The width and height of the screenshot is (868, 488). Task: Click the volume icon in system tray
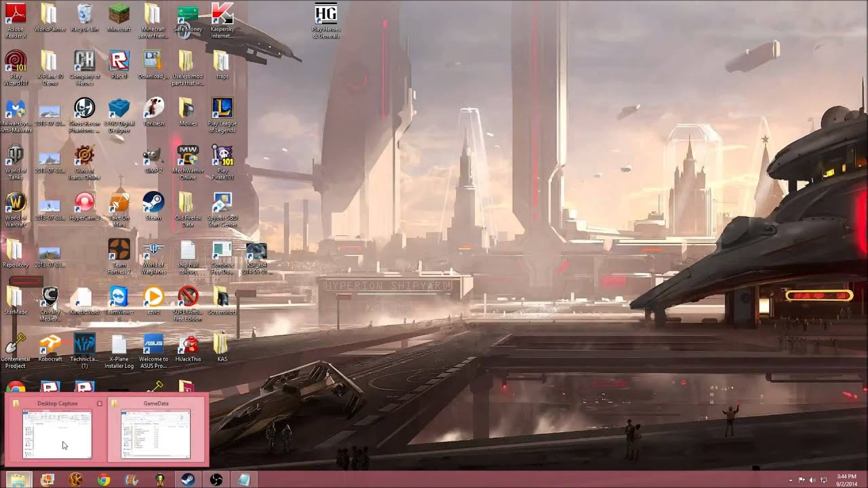pos(812,480)
